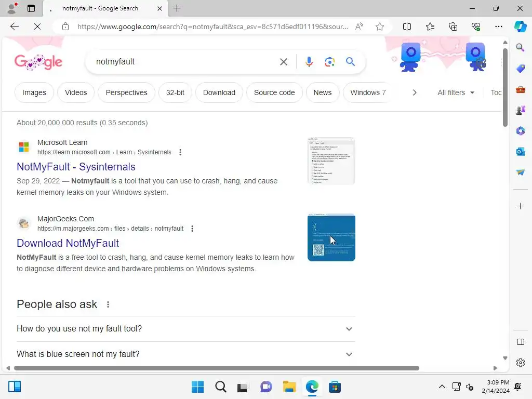532x399 pixels.
Task: Open sidebar Drop paper plane icon
Action: tap(520, 172)
